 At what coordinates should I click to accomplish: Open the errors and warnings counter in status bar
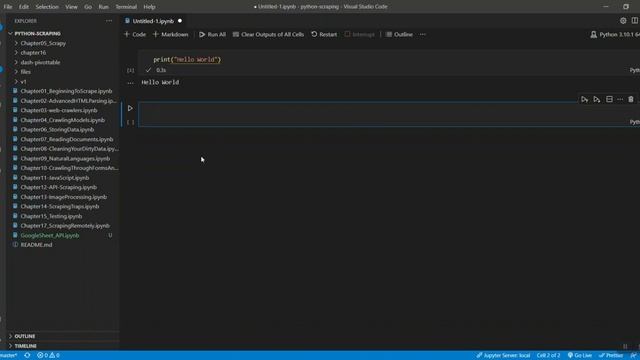[49, 356]
